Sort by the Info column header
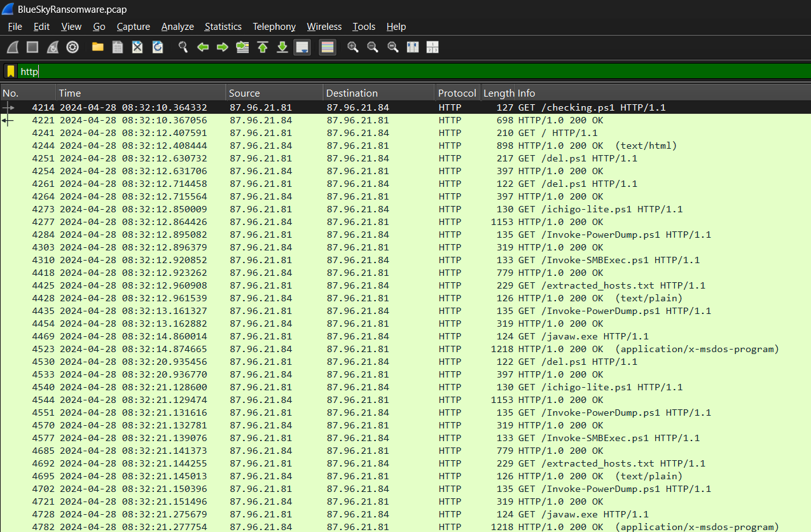This screenshot has width=811, height=532. pos(663,93)
